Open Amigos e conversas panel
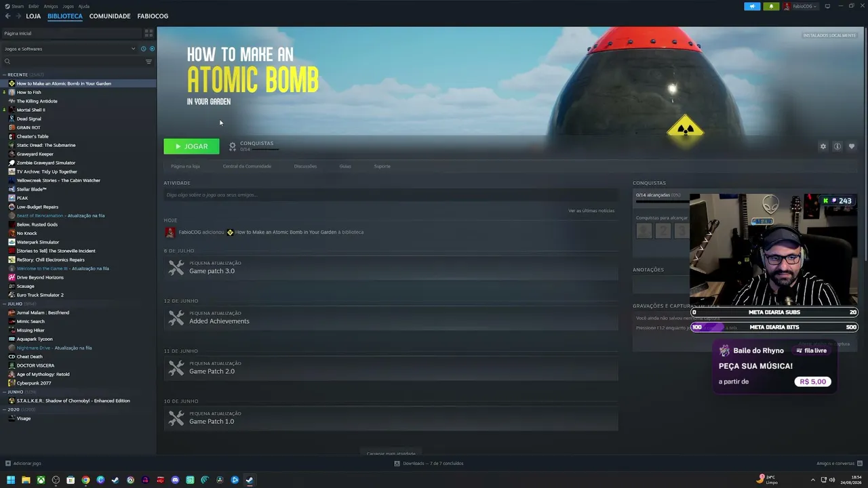The image size is (868, 488). (x=838, y=464)
